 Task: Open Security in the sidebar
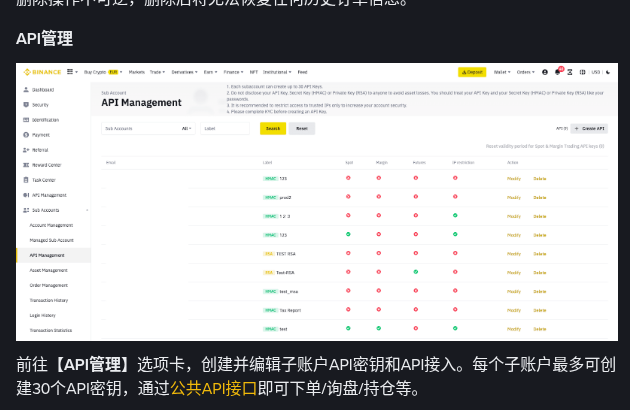point(36,105)
